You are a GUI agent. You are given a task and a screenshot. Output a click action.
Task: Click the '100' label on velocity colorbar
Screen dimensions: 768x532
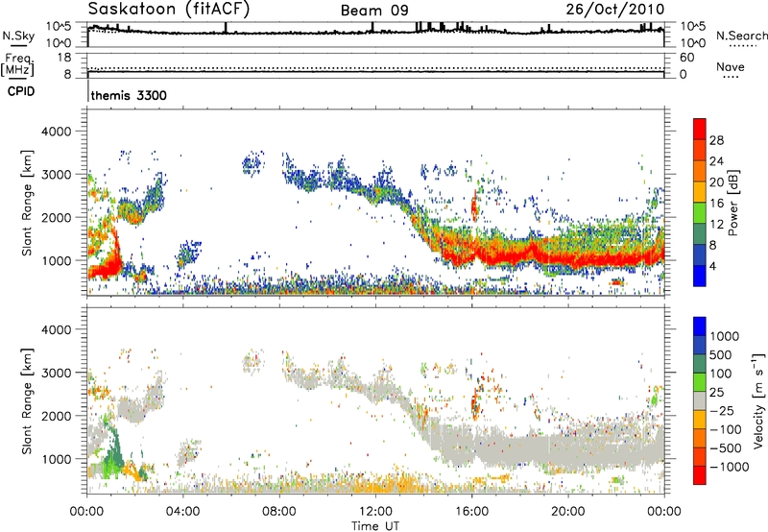(x=721, y=374)
